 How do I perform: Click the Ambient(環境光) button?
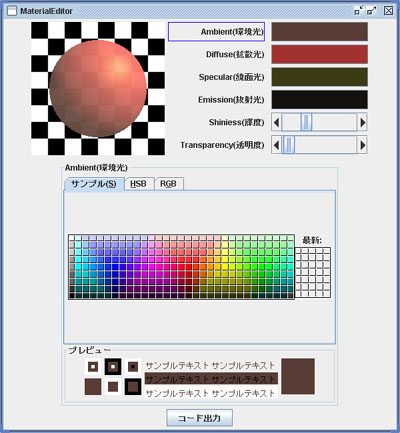click(216, 32)
